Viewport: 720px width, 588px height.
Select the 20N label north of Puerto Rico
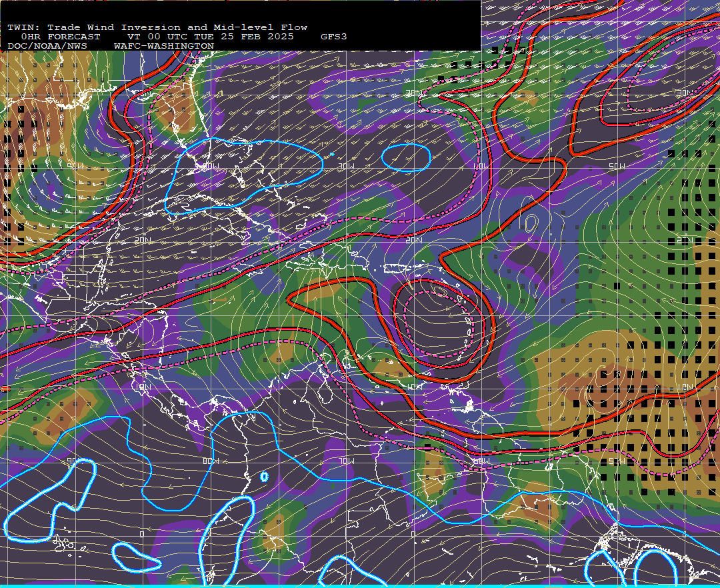click(414, 240)
